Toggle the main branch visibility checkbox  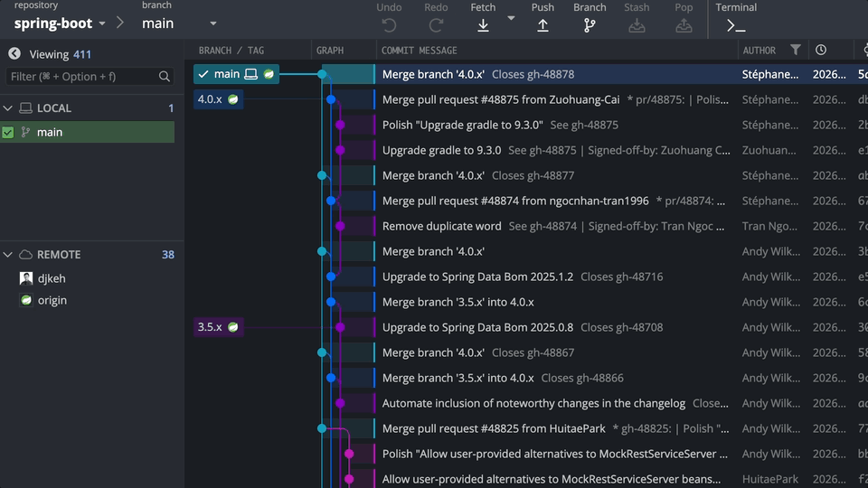(x=8, y=133)
